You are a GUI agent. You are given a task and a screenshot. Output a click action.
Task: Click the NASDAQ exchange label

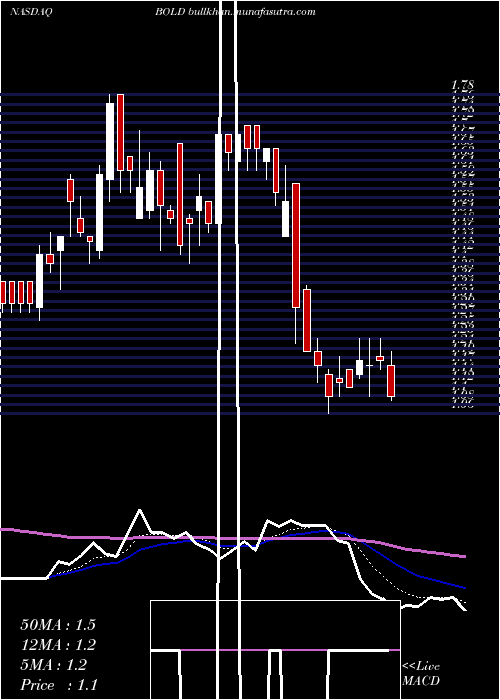pos(31,12)
